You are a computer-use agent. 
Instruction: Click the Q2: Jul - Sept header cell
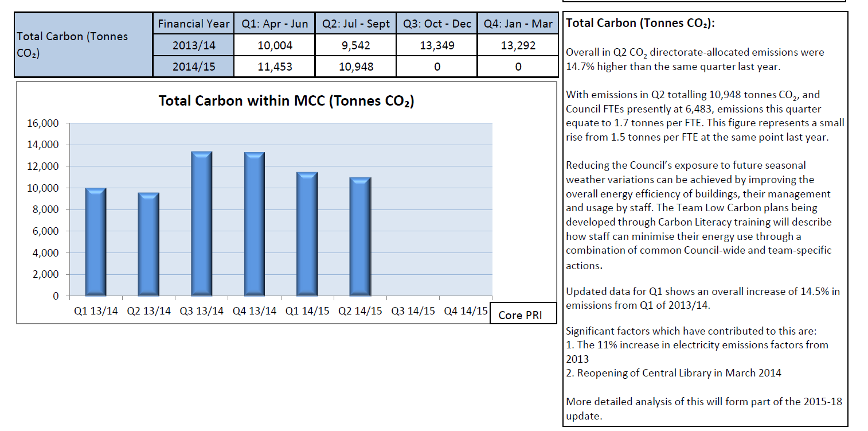click(355, 24)
